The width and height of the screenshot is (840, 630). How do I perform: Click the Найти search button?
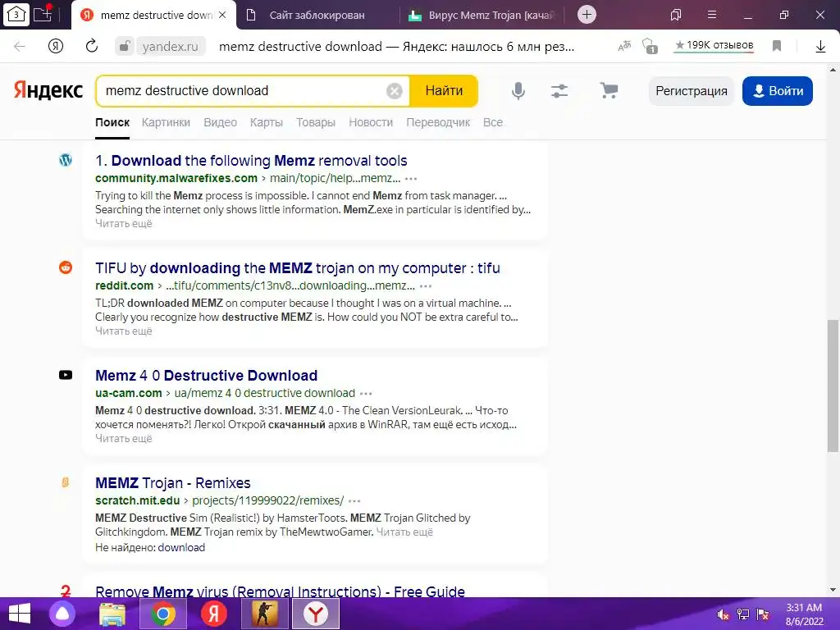pos(444,91)
